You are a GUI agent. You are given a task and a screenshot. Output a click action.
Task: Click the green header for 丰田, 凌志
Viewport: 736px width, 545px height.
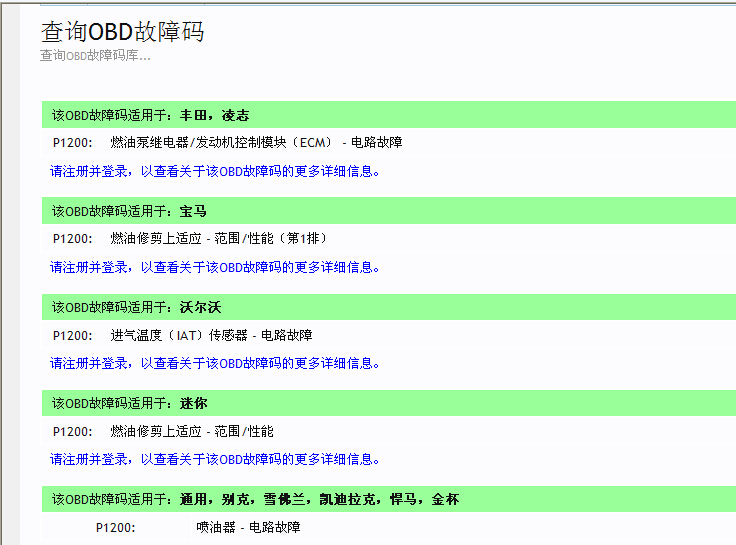389,115
